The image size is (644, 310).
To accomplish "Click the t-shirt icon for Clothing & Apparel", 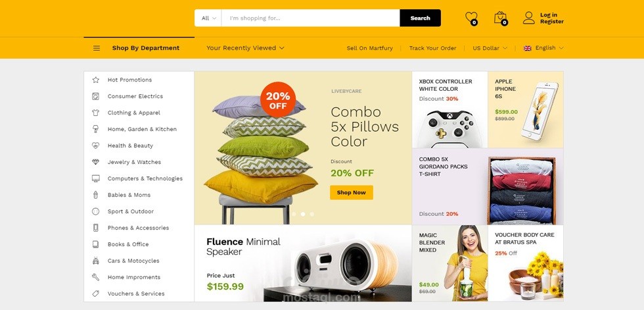I will [96, 113].
